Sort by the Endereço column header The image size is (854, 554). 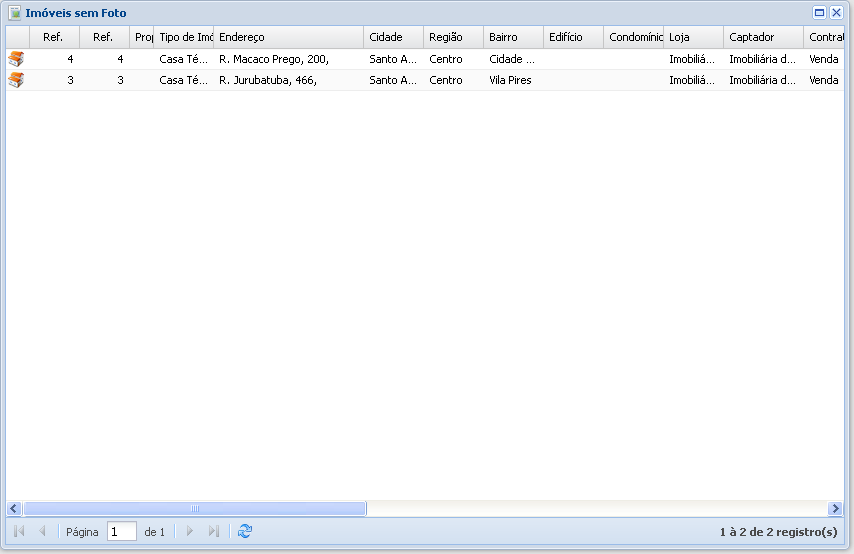coord(288,37)
